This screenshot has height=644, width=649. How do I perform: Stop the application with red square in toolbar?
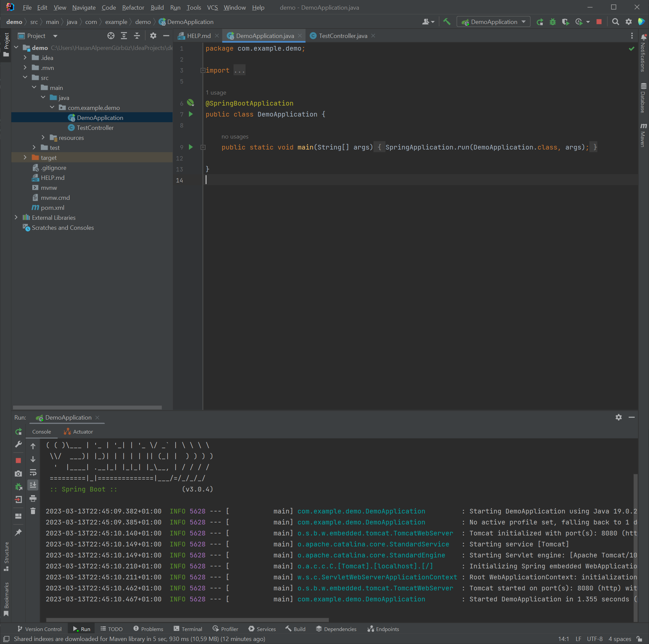(x=599, y=22)
